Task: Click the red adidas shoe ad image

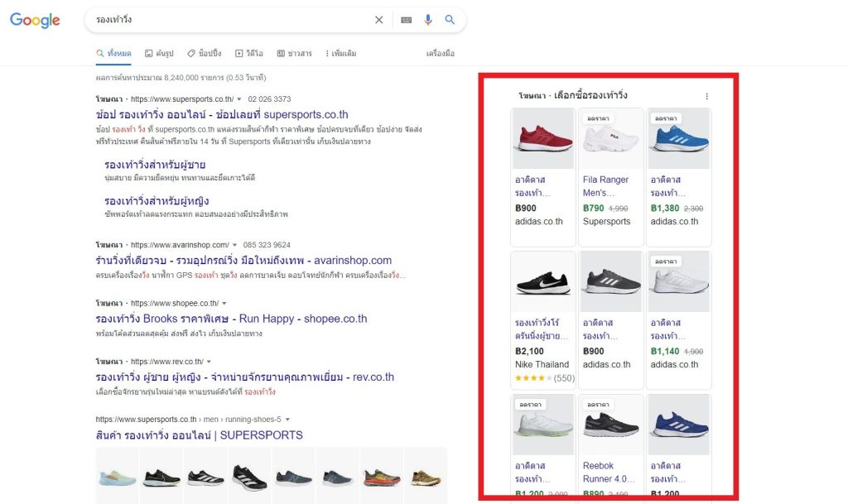Action: coord(543,138)
